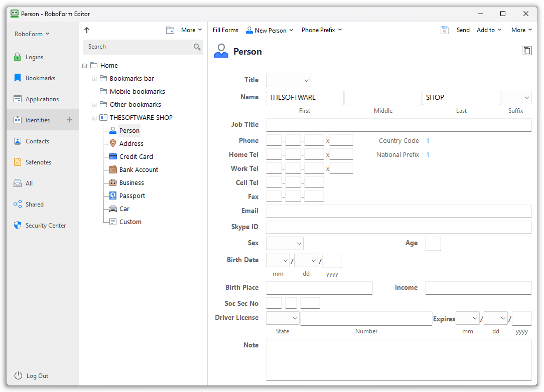Viewport: 544px width, 392px height.
Task: Click the RoboForm app icon in title bar
Action: pyautogui.click(x=15, y=14)
